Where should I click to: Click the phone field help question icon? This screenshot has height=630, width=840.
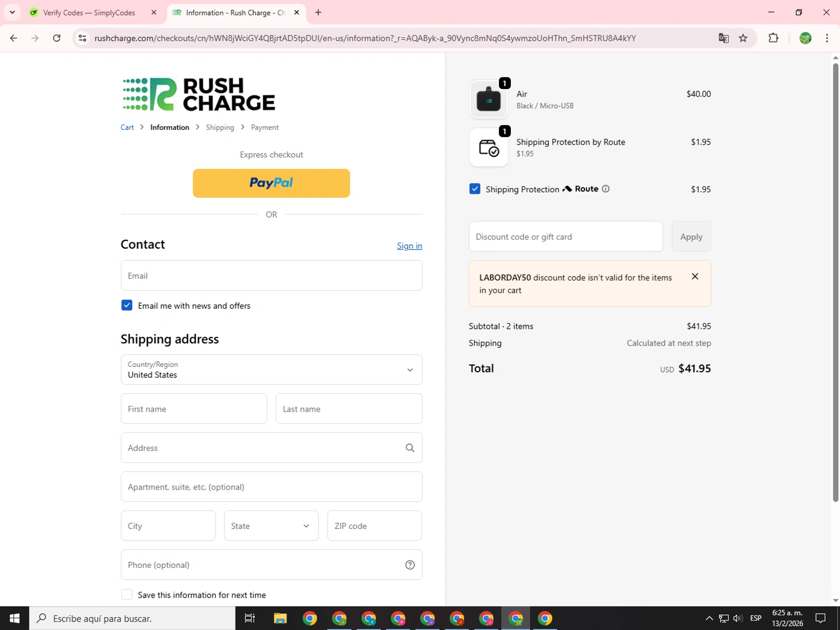coord(410,565)
